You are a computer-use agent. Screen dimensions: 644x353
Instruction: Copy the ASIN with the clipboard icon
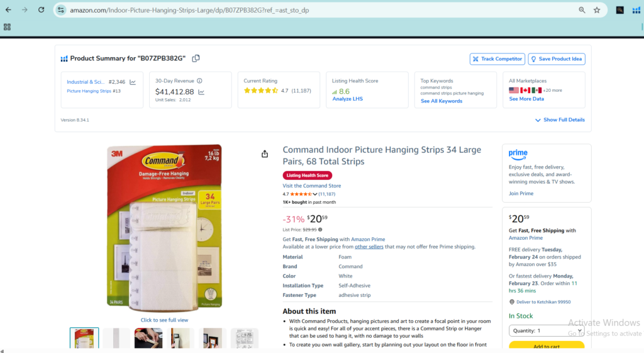click(x=196, y=59)
